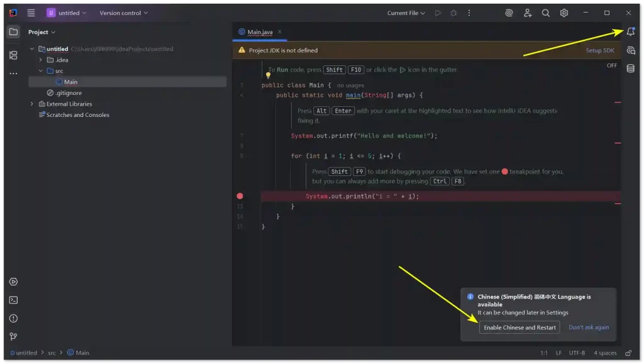
Task: Open the Database tool window
Action: 630,69
